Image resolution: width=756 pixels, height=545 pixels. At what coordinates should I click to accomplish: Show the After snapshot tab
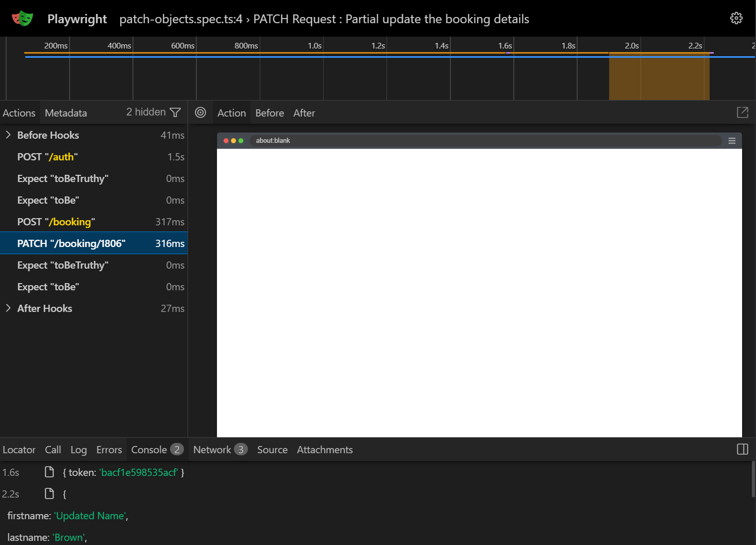click(x=304, y=113)
